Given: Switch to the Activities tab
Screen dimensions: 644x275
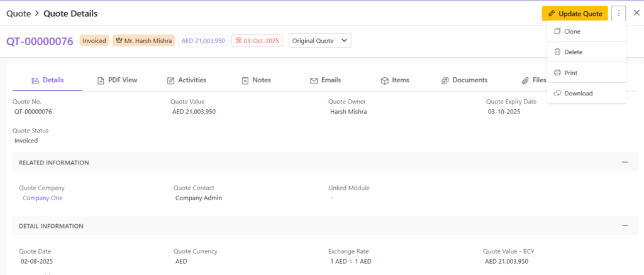Looking at the screenshot, I should click(x=186, y=80).
